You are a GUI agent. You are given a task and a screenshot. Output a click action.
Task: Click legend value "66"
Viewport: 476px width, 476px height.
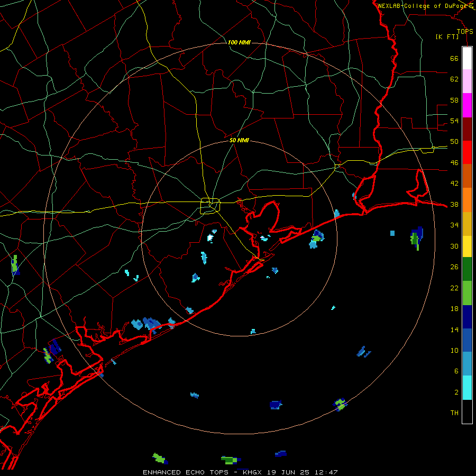point(454,58)
